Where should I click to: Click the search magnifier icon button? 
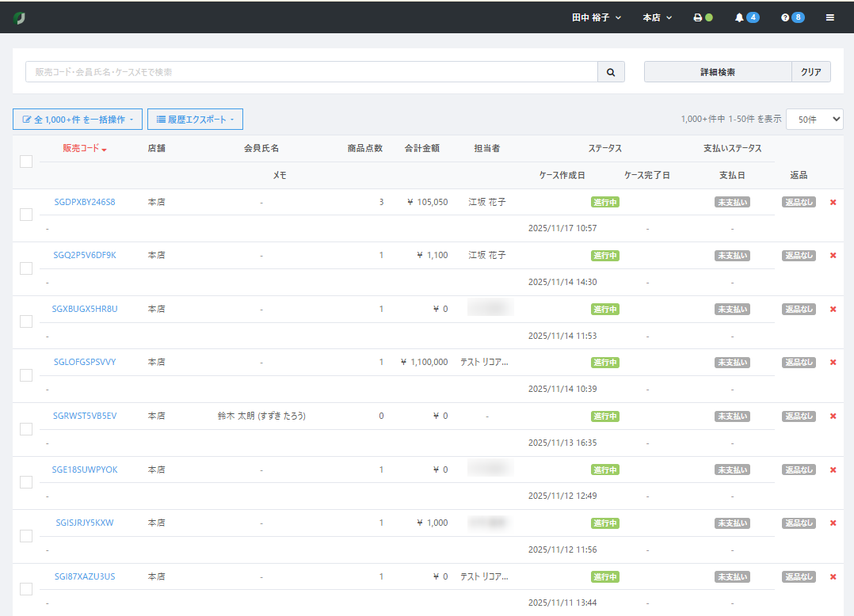(611, 72)
